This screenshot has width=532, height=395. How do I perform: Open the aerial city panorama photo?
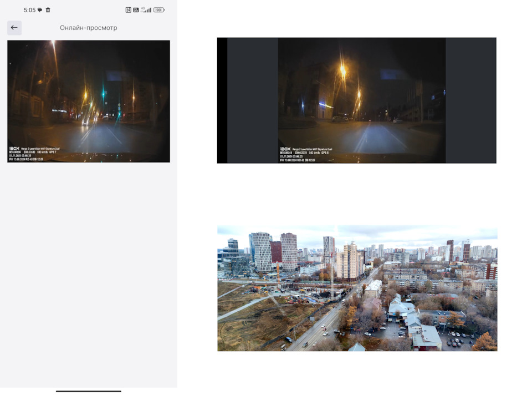357,288
